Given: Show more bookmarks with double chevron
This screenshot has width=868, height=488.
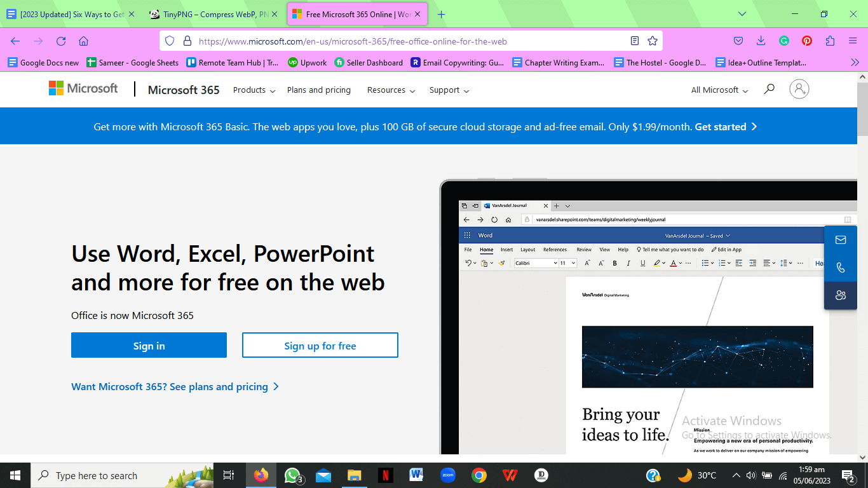Looking at the screenshot, I should pos(855,62).
